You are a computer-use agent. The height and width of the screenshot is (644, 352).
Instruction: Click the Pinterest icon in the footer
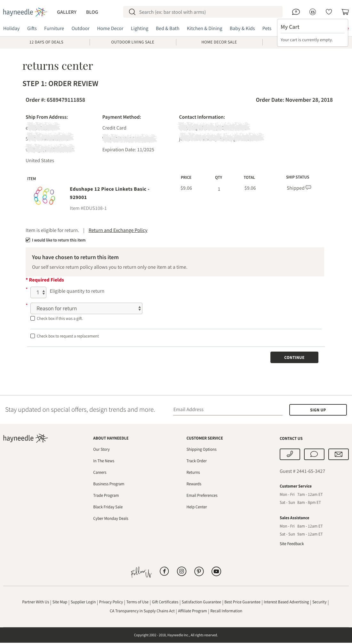tap(199, 571)
